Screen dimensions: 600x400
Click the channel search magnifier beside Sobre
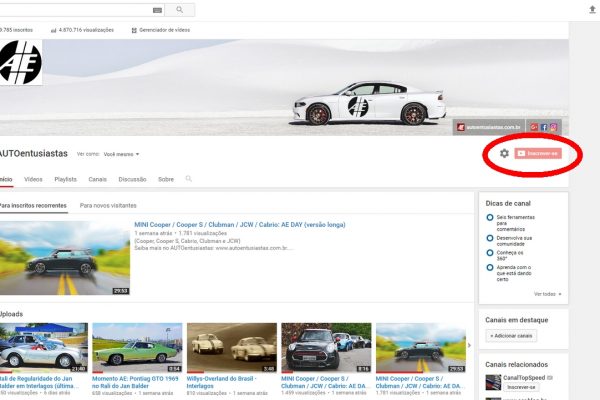(188, 179)
